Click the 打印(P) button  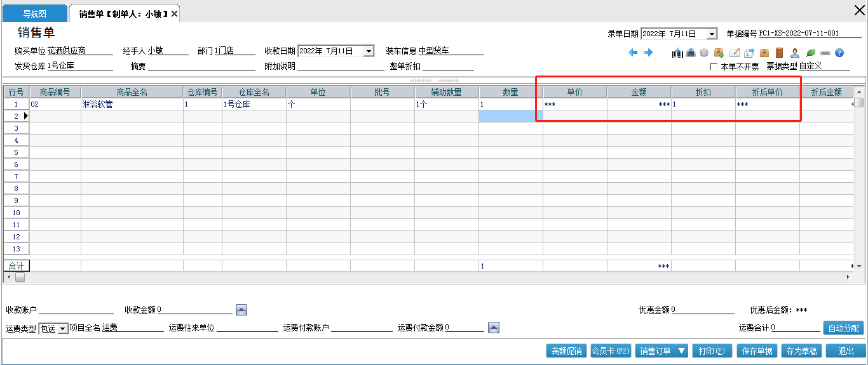click(712, 350)
